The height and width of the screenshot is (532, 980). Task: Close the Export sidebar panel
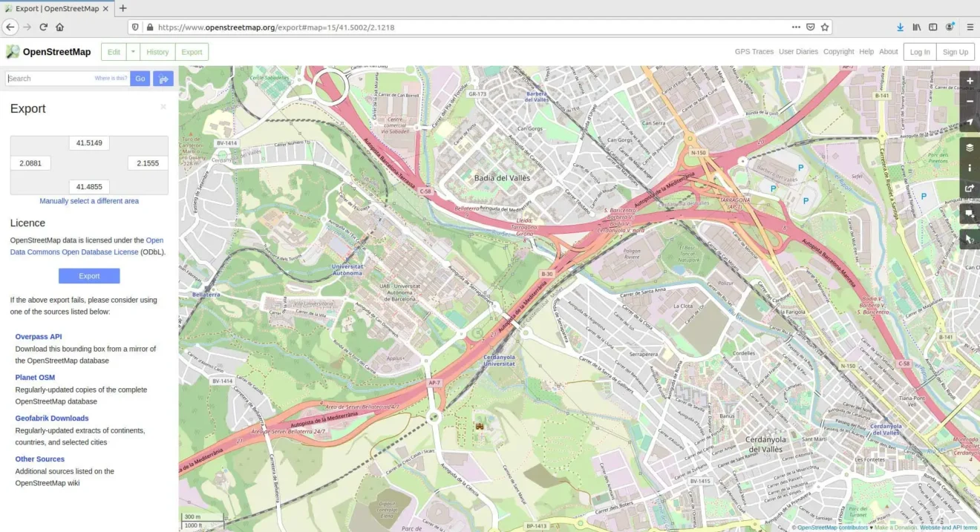[x=163, y=107]
